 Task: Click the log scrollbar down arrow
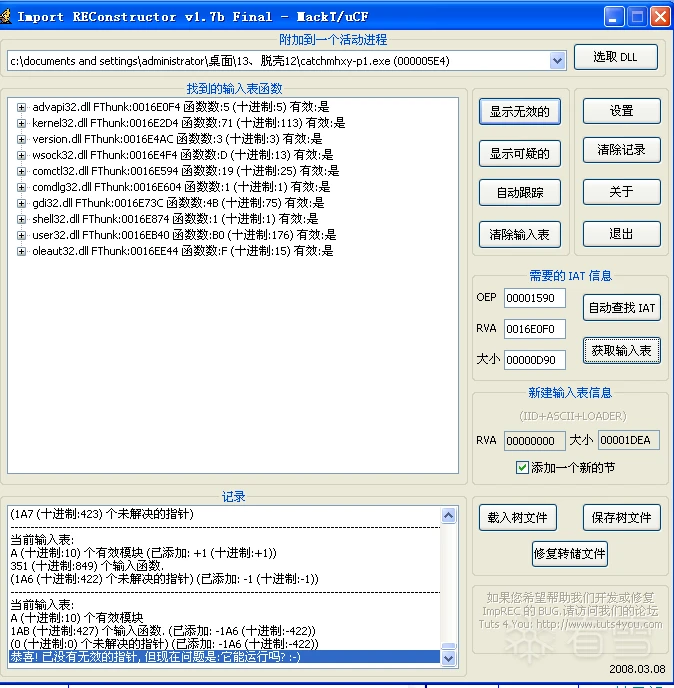448,658
